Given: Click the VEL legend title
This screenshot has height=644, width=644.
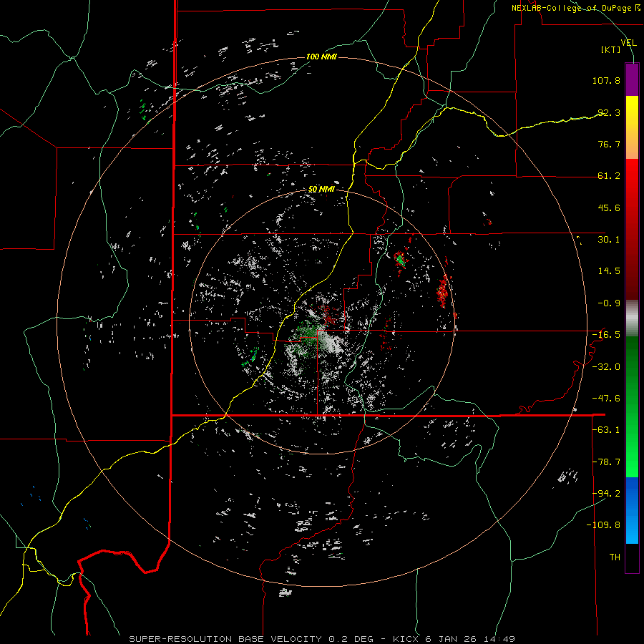Looking at the screenshot, I should pos(628,43).
